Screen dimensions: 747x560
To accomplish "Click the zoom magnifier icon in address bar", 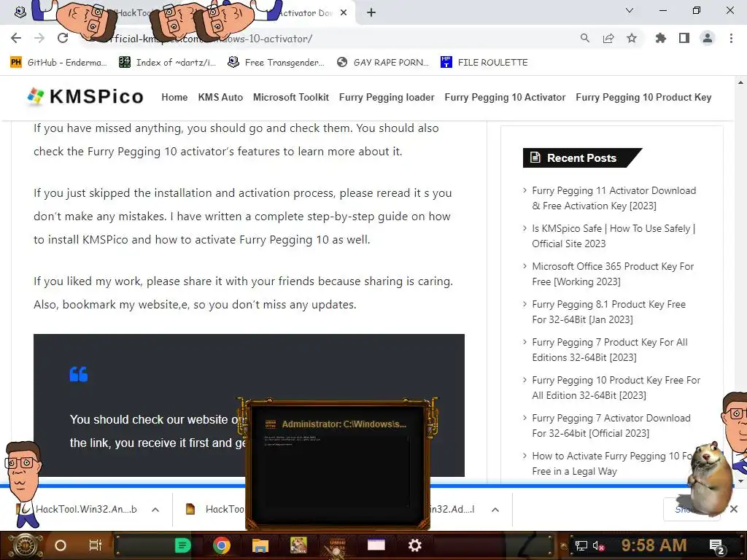I will [585, 38].
